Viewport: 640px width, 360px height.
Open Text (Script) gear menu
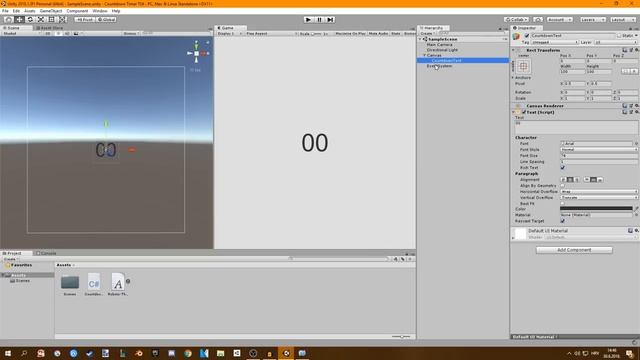click(637, 112)
